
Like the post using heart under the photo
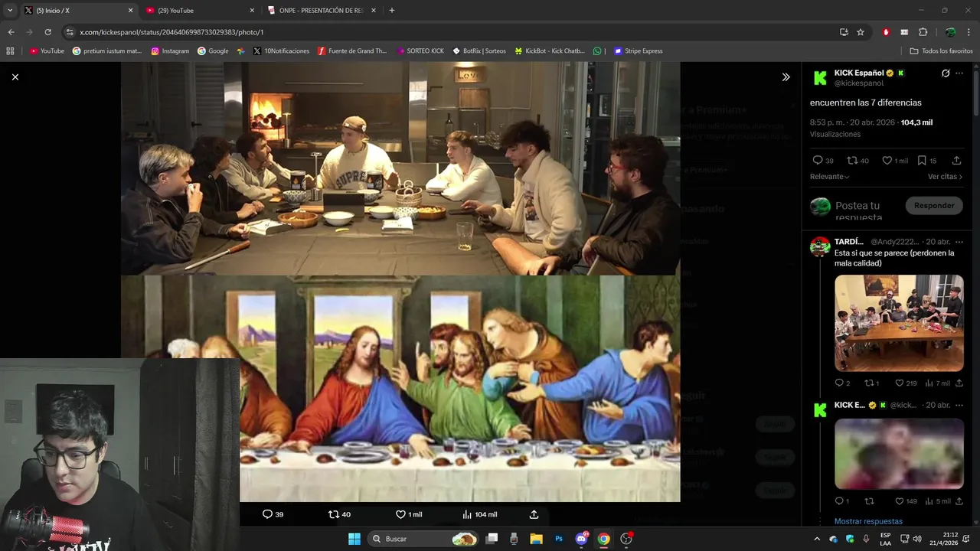pos(400,514)
